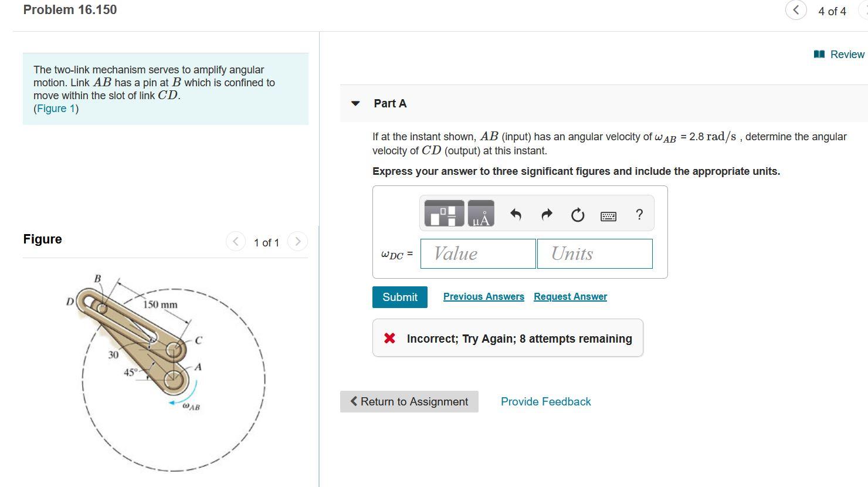This screenshot has height=487, width=868.
Task: Open the keyboard shortcuts icon
Action: click(x=608, y=216)
